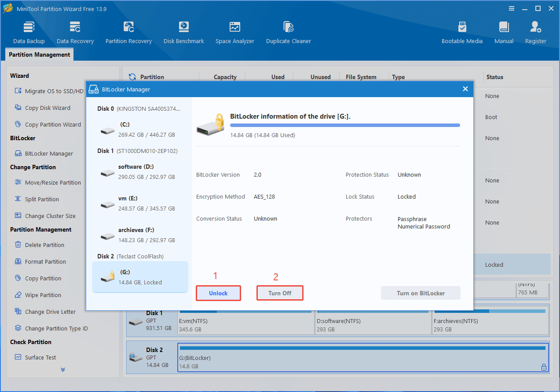Select archieves (F:) drive in list
Screen dimensions: 560x392
point(140,235)
